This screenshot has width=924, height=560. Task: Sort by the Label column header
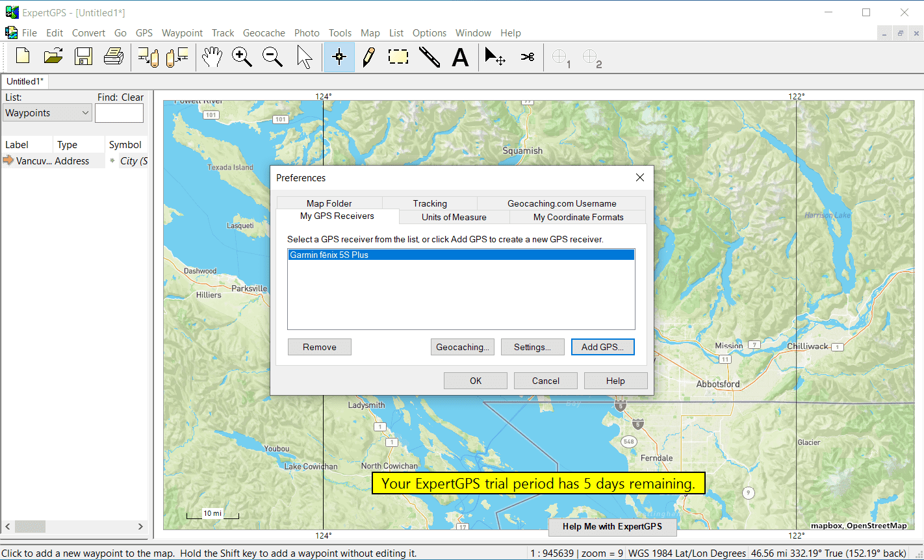(27, 145)
